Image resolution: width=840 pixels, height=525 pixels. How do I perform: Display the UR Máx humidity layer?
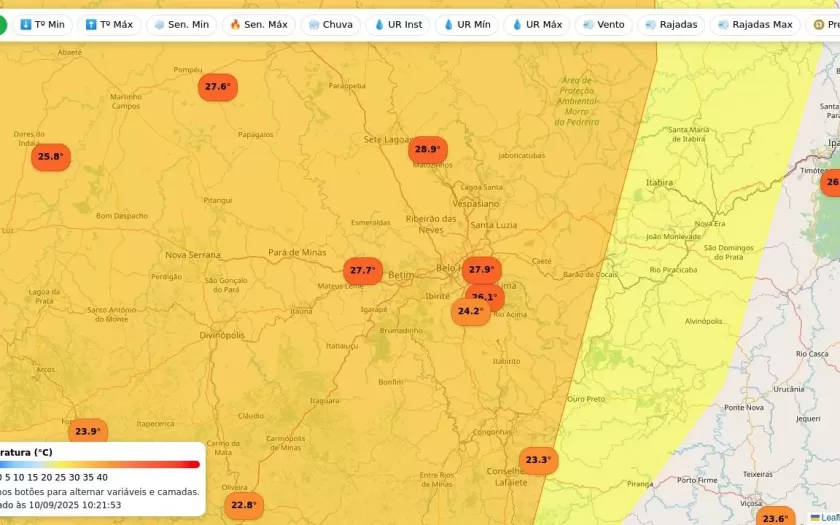(x=536, y=24)
